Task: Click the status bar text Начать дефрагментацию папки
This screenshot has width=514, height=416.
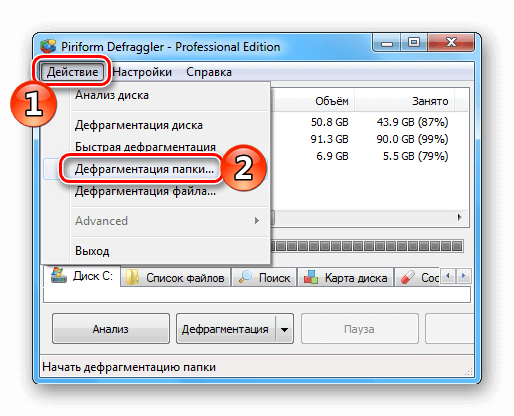Action: tap(129, 367)
